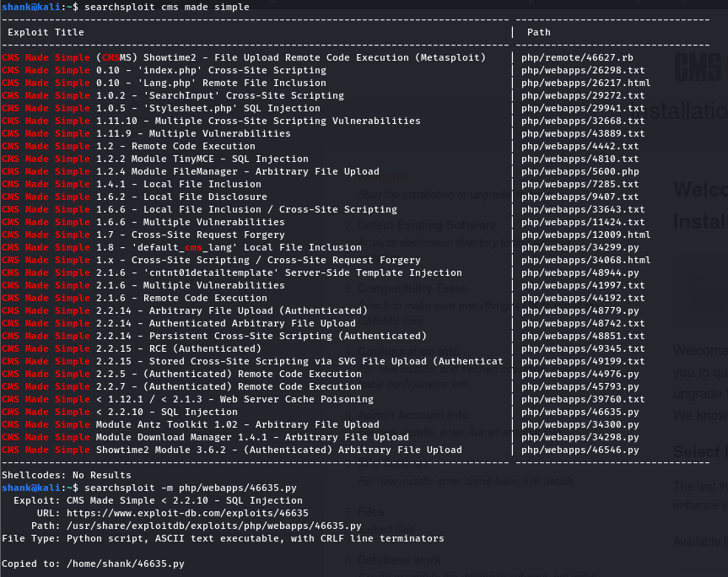Click the path php/webapps/44976.py
The image size is (728, 577).
click(x=580, y=374)
